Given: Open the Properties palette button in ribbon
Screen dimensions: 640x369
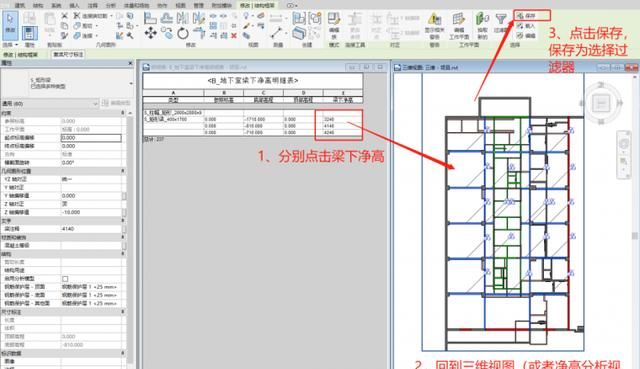Looking at the screenshot, I should 29,33.
